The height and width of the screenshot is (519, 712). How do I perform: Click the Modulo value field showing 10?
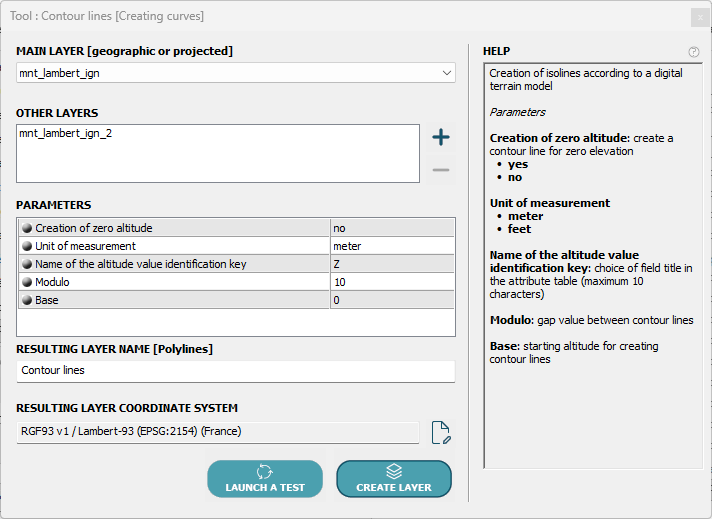coord(391,282)
